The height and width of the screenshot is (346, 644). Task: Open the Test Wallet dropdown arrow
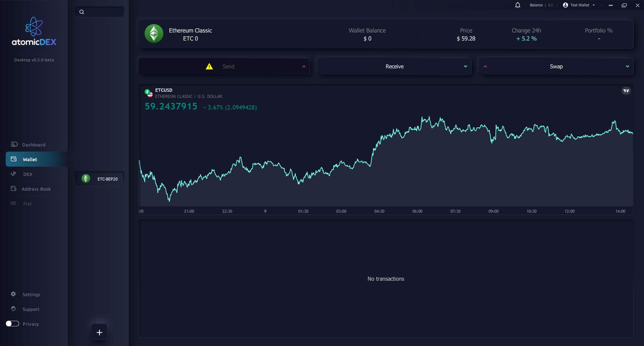[x=594, y=5]
